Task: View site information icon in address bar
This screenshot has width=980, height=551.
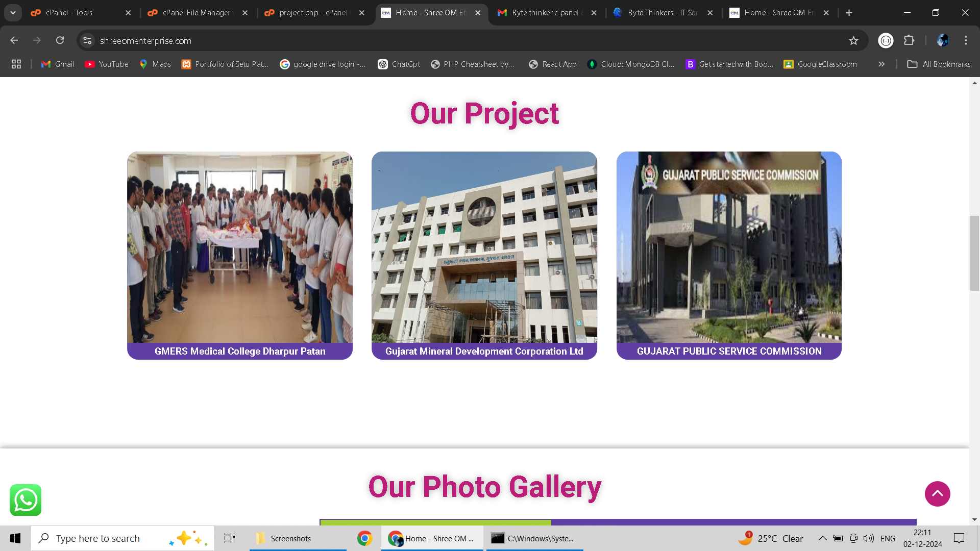Action: coord(88,40)
